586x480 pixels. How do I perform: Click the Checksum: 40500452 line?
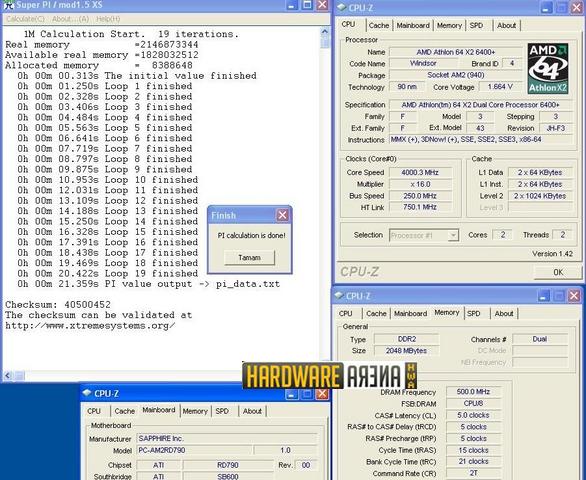tap(58, 305)
